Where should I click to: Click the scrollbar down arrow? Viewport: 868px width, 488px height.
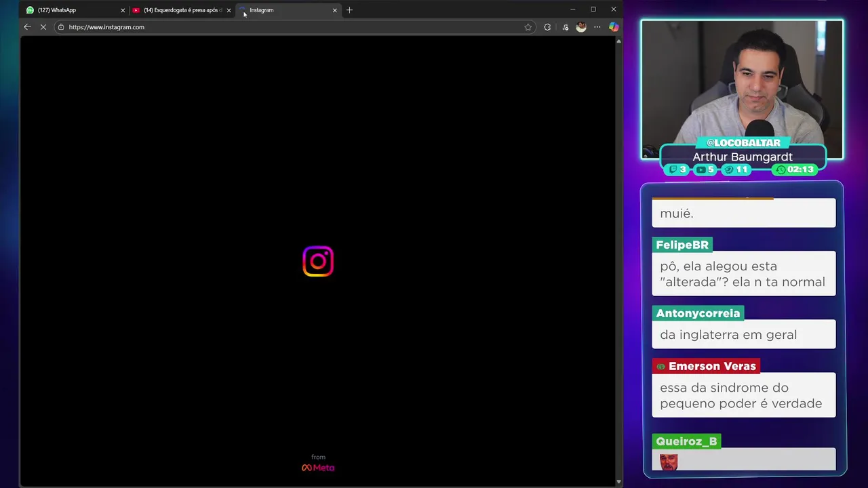tap(618, 482)
